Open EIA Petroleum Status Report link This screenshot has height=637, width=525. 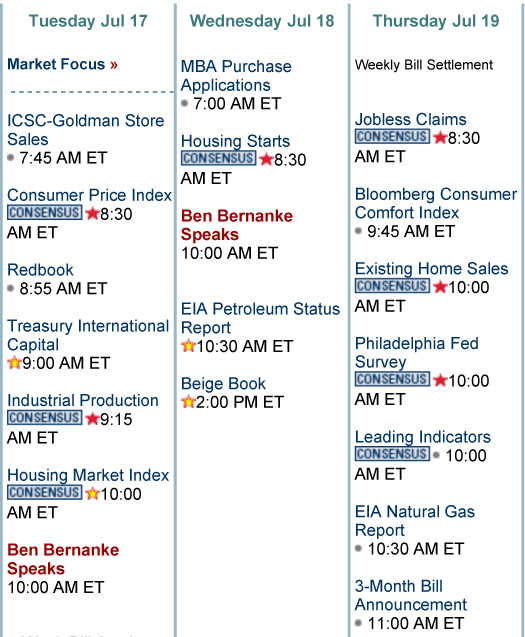click(260, 318)
